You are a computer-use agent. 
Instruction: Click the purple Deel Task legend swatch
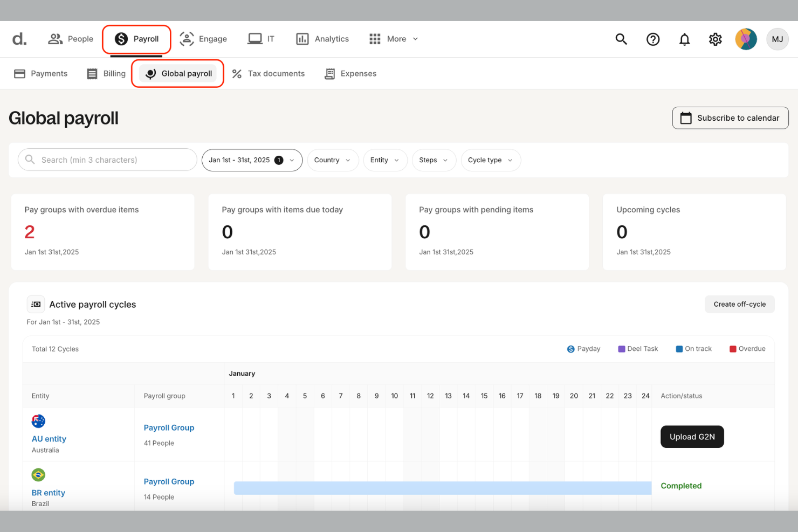pos(622,349)
